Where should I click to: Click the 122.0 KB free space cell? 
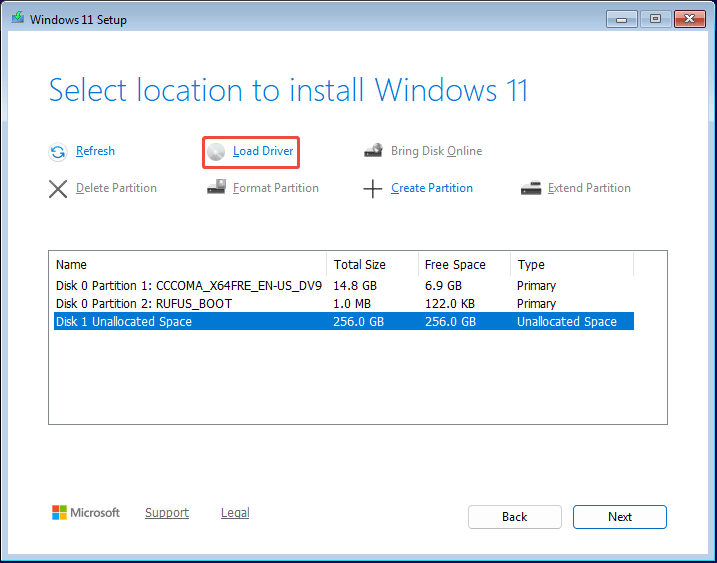[x=449, y=304]
